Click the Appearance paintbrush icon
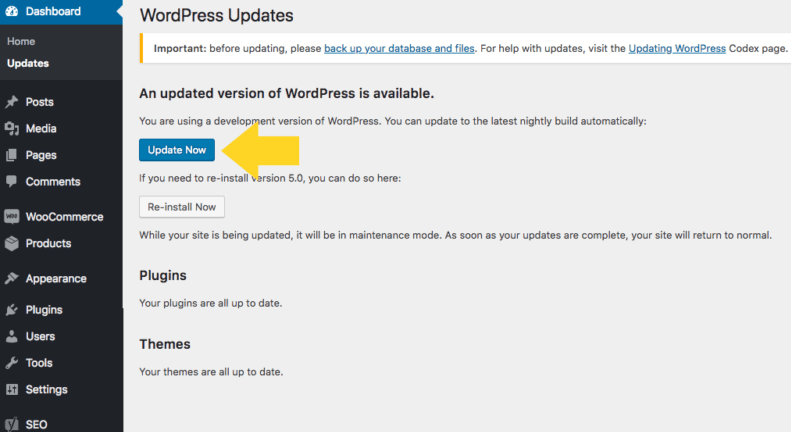The image size is (791, 432). [12, 278]
